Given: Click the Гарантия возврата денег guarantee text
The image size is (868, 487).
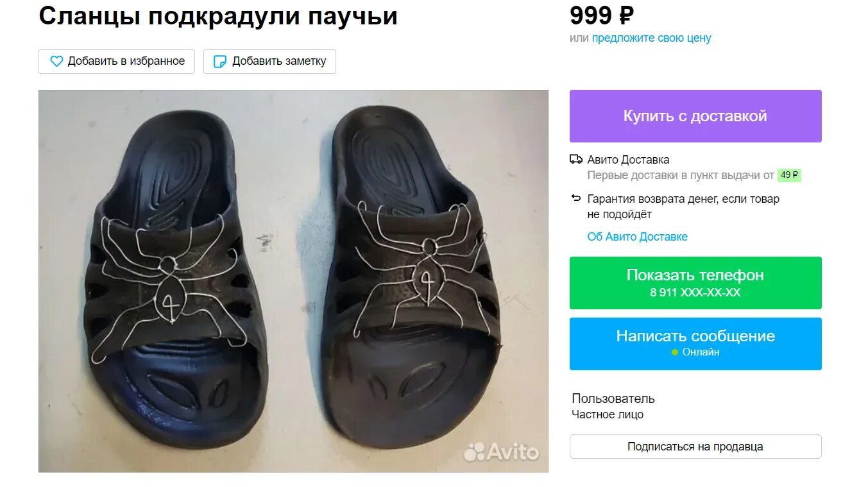Looking at the screenshot, I should click(x=683, y=207).
